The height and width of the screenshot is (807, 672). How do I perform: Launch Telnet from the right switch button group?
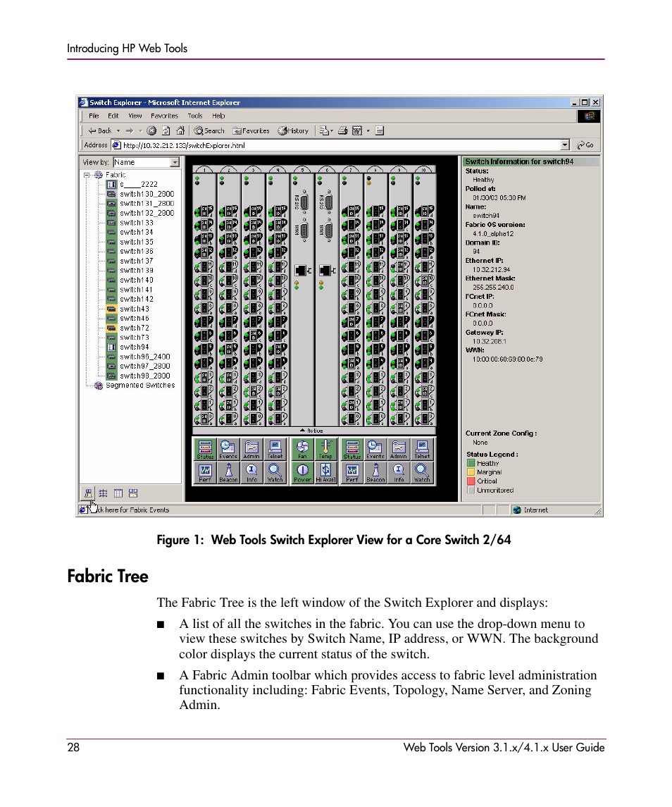pos(422,449)
